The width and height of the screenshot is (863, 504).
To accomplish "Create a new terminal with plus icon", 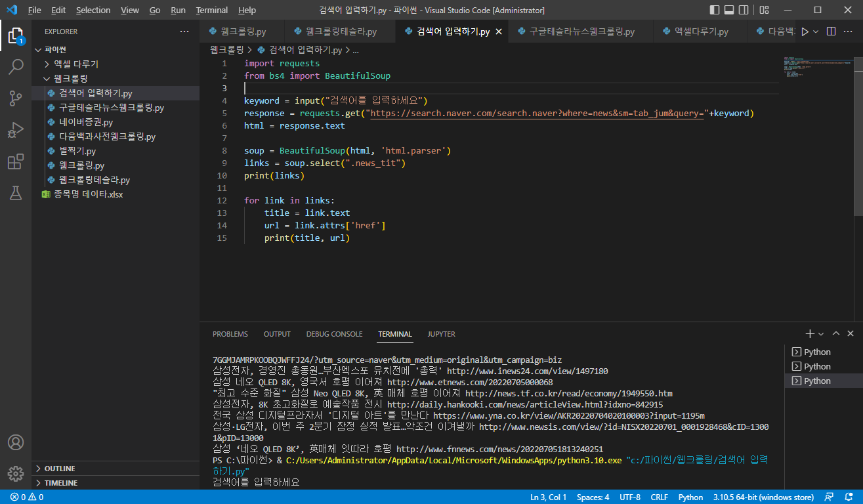I will pos(810,334).
